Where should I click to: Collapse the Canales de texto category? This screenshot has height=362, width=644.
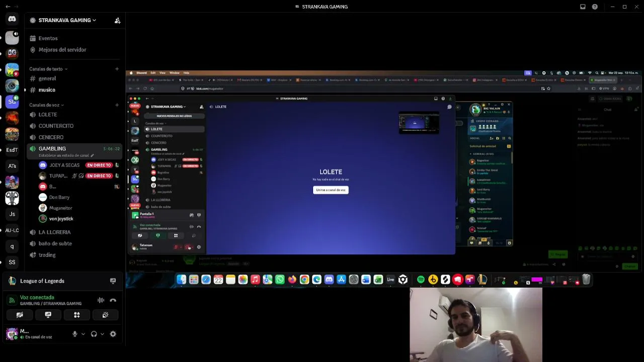pyautogui.click(x=48, y=69)
